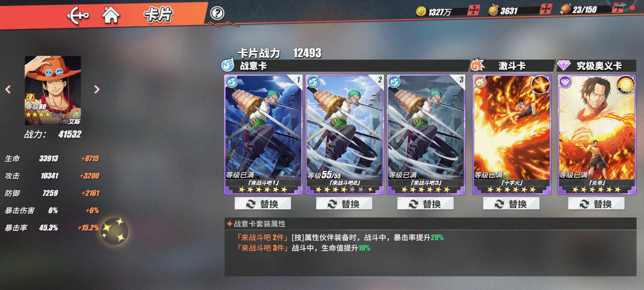Add meat stamina plus icon
This screenshot has width=644, height=290.
[x=619, y=8]
